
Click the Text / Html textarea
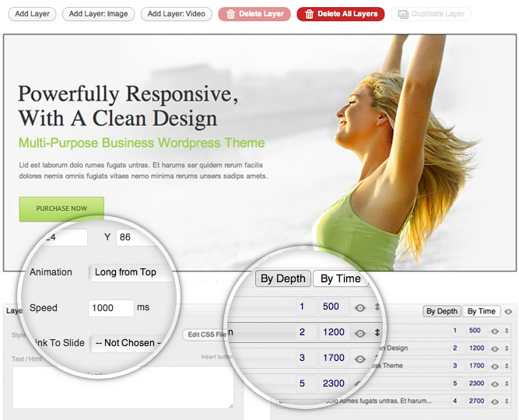pos(123,387)
